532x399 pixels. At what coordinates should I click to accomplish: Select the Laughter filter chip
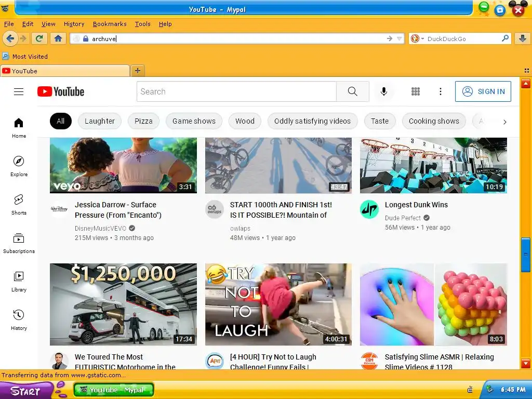100,121
